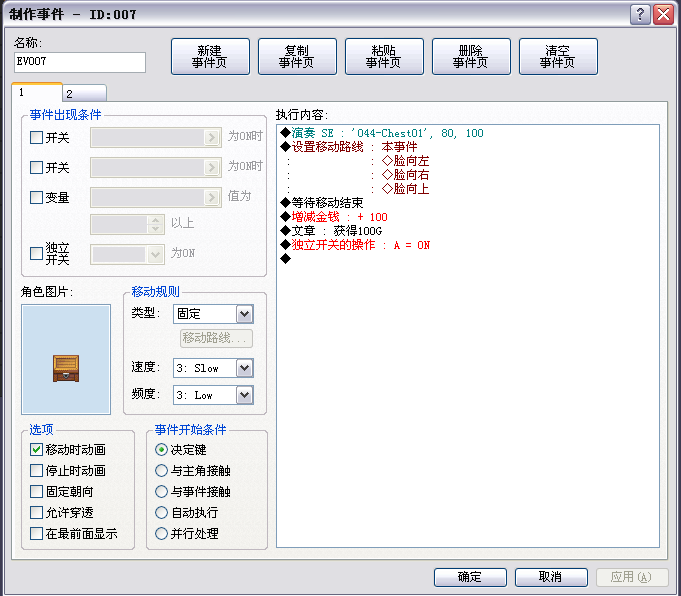Select 并行处理 trigger radio button
681x596 pixels.
pyautogui.click(x=161, y=533)
